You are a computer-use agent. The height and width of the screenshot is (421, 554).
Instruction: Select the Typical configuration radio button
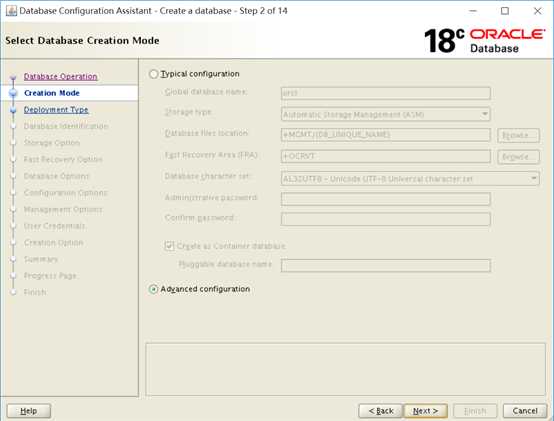point(153,74)
